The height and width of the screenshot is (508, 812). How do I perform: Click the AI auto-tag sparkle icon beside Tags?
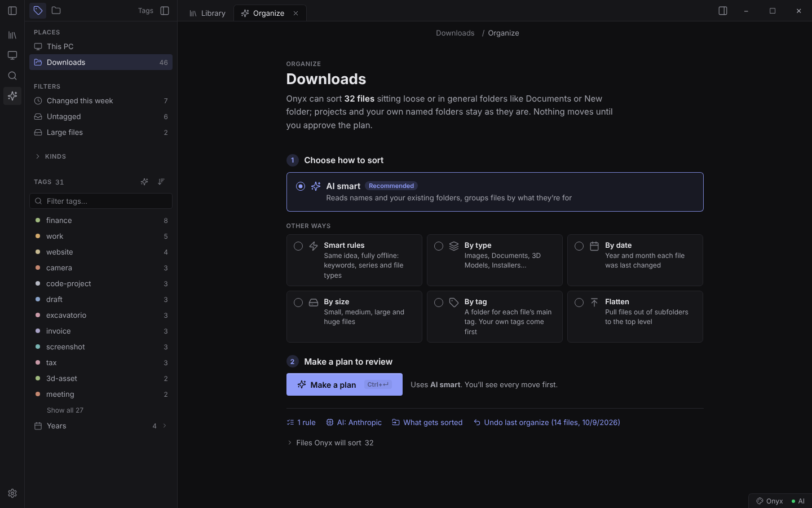click(144, 182)
